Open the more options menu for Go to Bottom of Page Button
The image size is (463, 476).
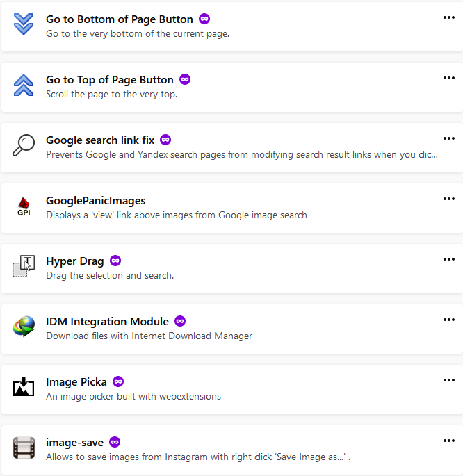point(448,17)
